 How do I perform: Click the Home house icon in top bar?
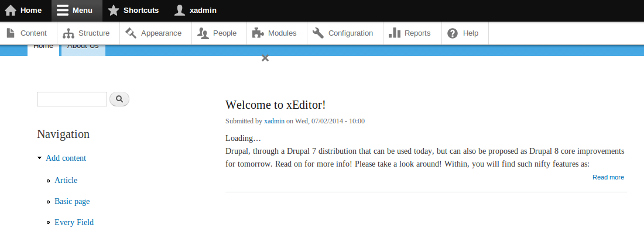click(11, 11)
